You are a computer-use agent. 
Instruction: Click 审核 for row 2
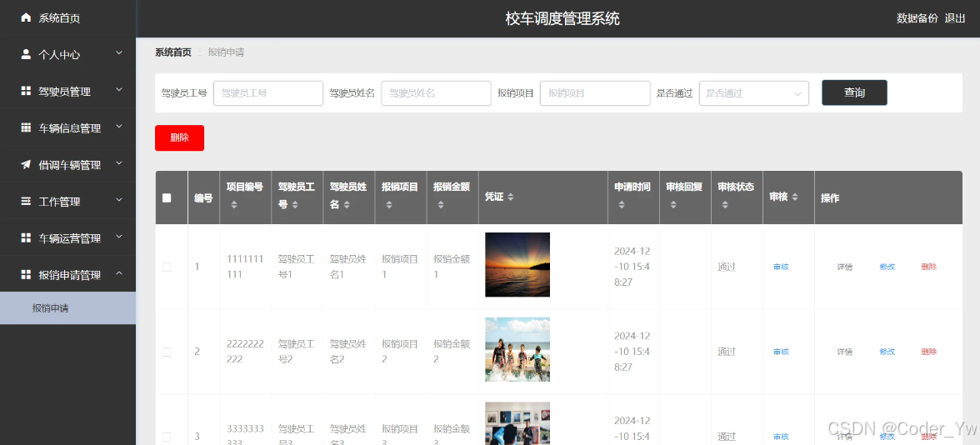click(782, 352)
